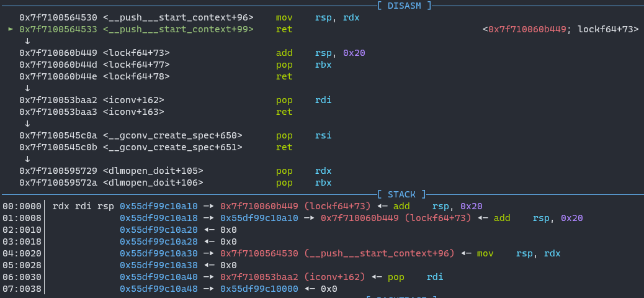The image size is (644, 298).
Task: Click the pop rdx instruction at dlmopen_doit+105
Action: click(304, 171)
